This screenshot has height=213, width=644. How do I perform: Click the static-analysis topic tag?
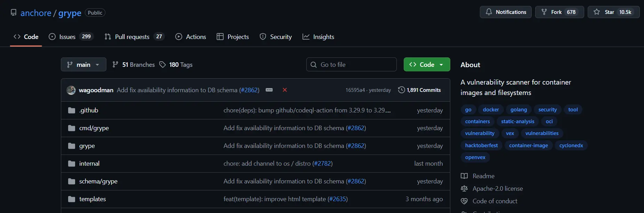[518, 121]
